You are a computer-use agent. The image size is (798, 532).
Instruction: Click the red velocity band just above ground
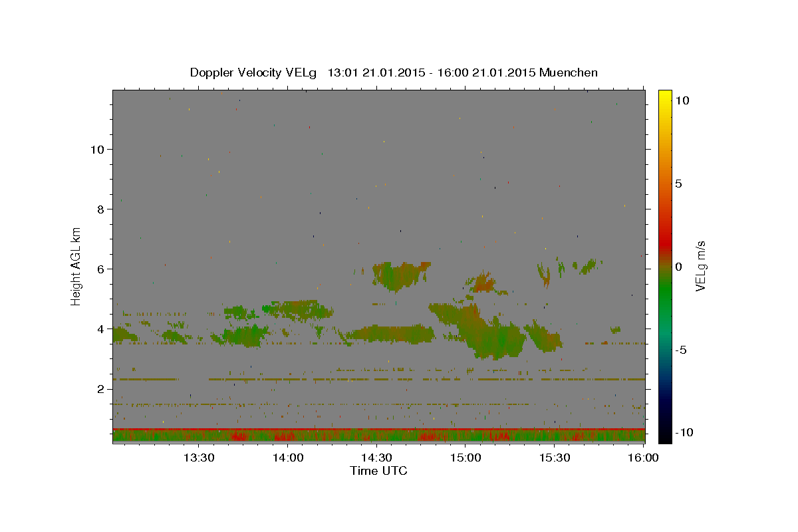pos(378,429)
